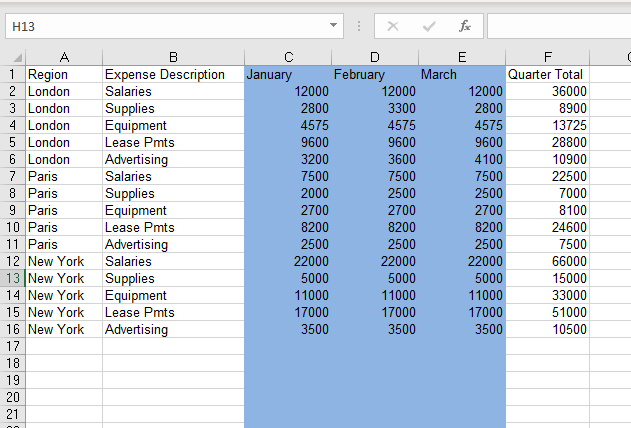Image resolution: width=631 pixels, height=428 pixels.
Task: Select column A by its header
Action: pyautogui.click(x=64, y=57)
